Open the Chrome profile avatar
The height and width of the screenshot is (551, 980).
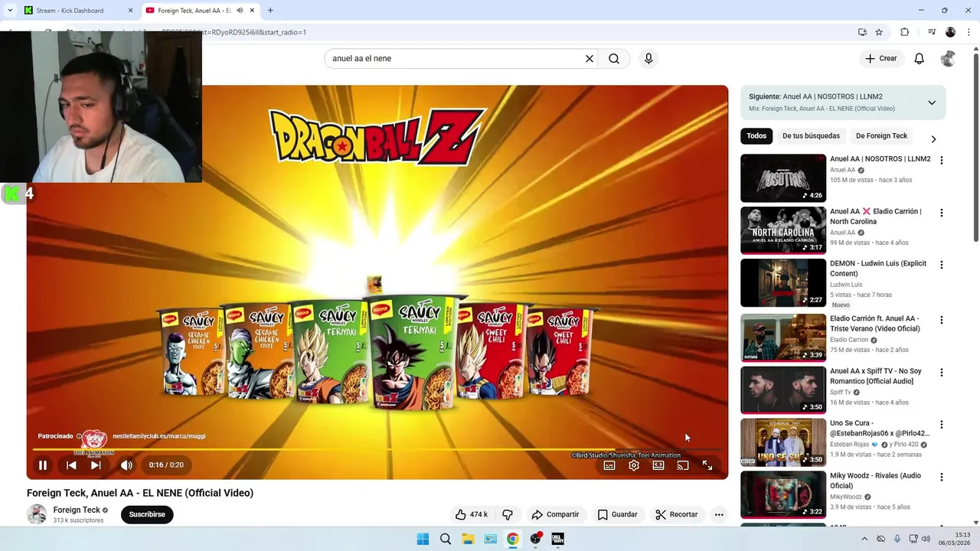[950, 32]
